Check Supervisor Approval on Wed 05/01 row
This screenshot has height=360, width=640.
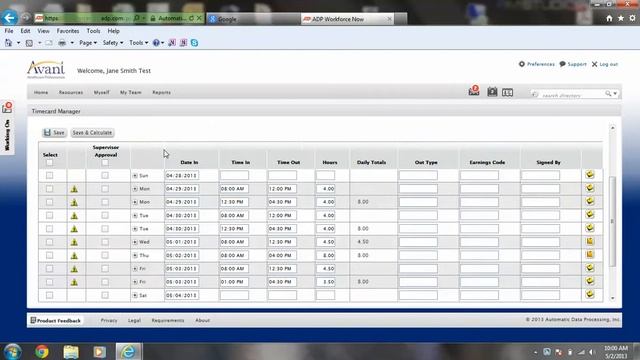[105, 242]
